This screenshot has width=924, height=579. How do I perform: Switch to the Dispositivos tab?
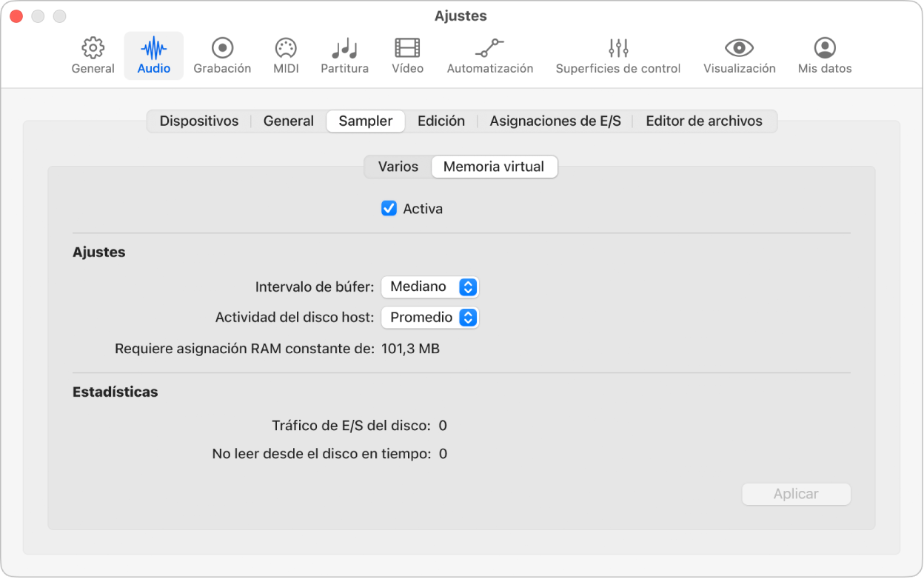(x=199, y=121)
